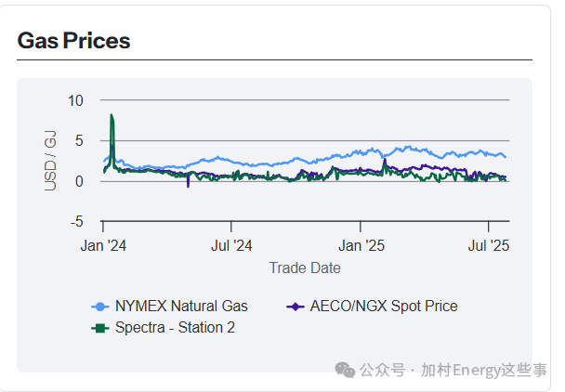
Task: Click the 5 value on y-axis
Action: coord(80,140)
